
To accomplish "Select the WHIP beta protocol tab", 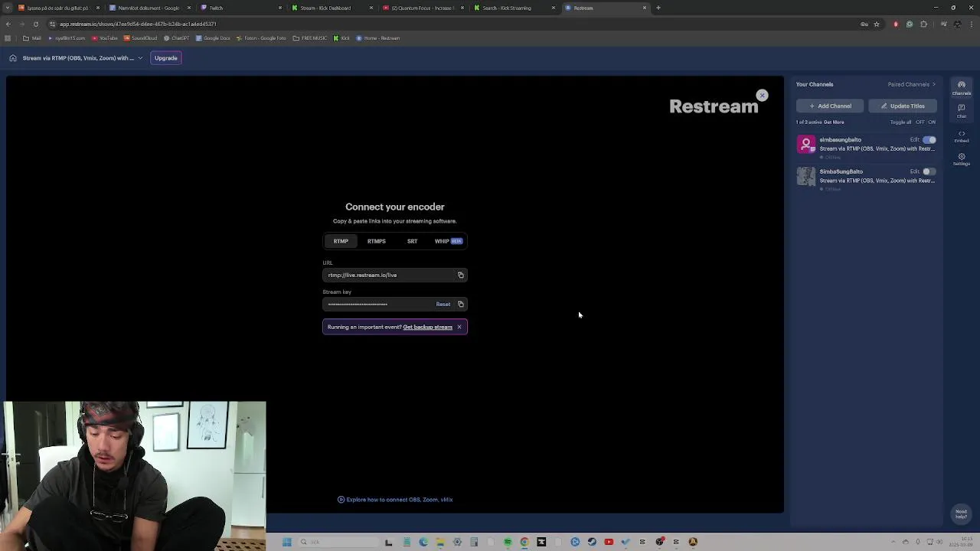I will tap(448, 241).
